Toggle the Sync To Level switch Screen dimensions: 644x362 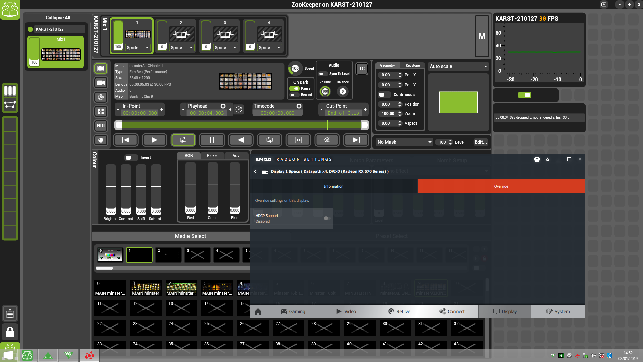pyautogui.click(x=323, y=74)
